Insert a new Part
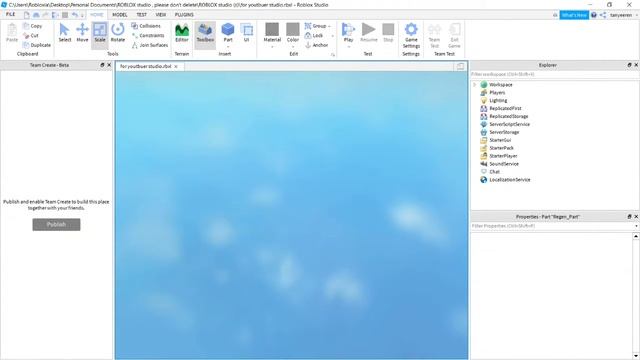Screen dimensions: 640x360 pos(228,32)
